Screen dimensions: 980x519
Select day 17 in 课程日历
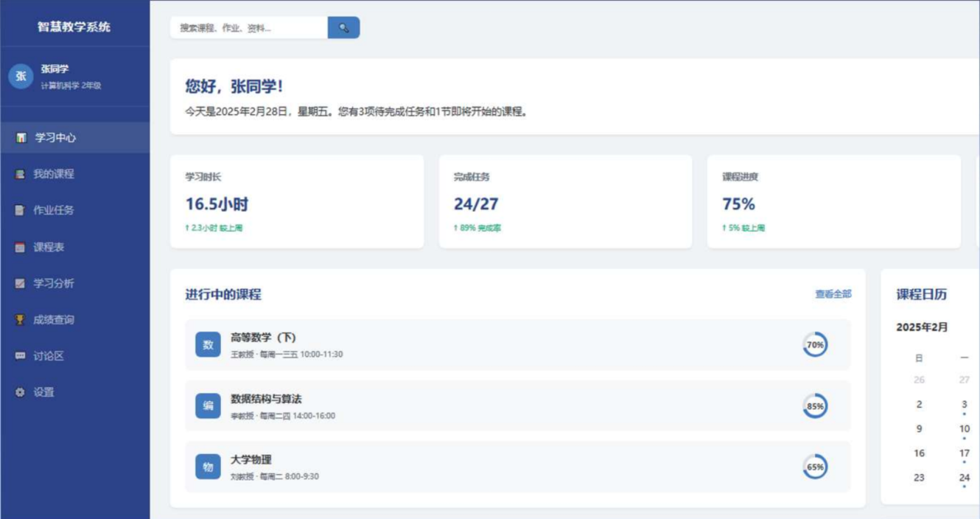coord(964,453)
